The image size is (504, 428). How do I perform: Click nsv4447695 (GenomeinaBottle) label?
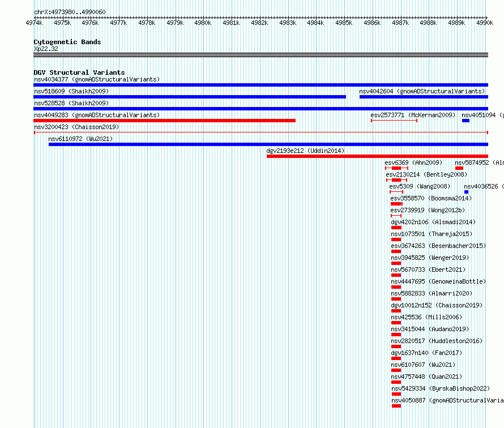coord(438,281)
